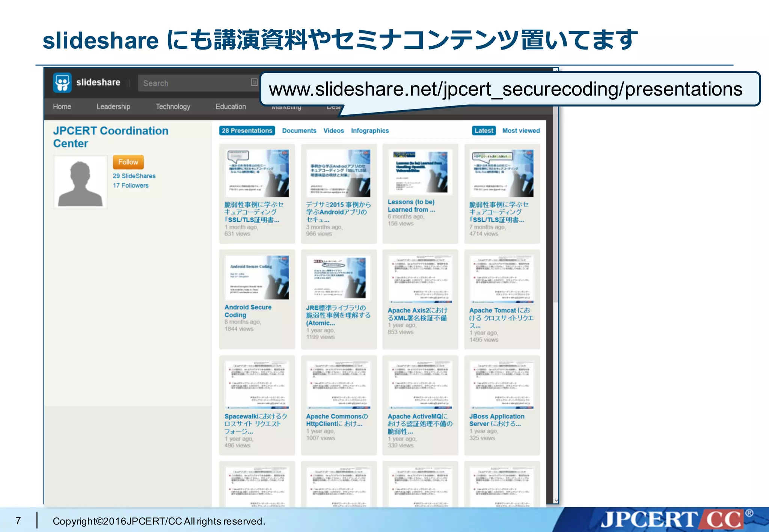Open thumbnail of 4714 views SSL/TLS presentation
The height and width of the screenshot is (532, 769).
tap(502, 173)
